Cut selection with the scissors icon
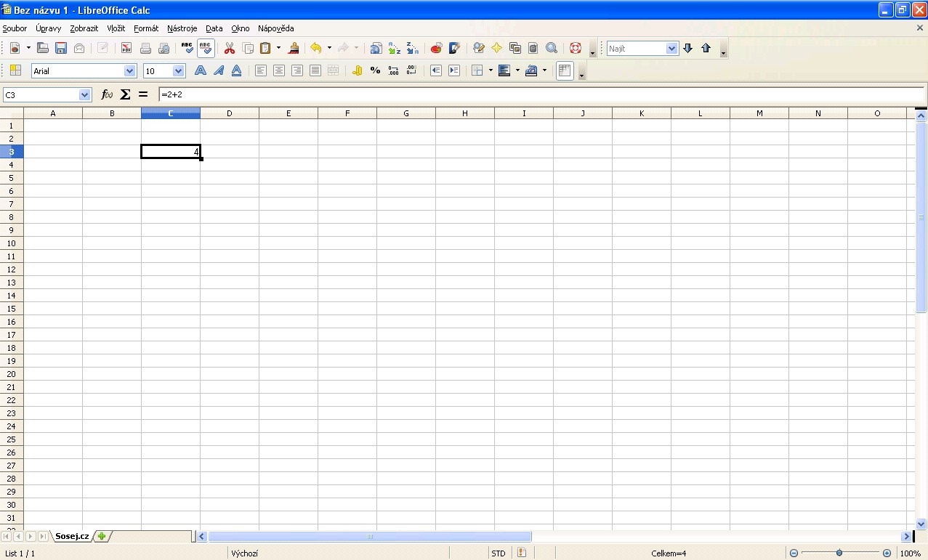928x560 pixels. 230,49
